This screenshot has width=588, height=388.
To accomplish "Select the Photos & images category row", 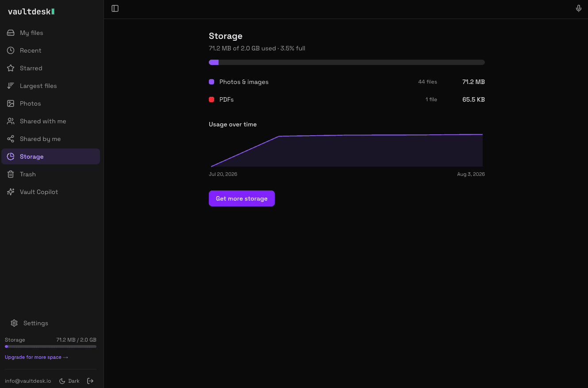I will [347, 82].
